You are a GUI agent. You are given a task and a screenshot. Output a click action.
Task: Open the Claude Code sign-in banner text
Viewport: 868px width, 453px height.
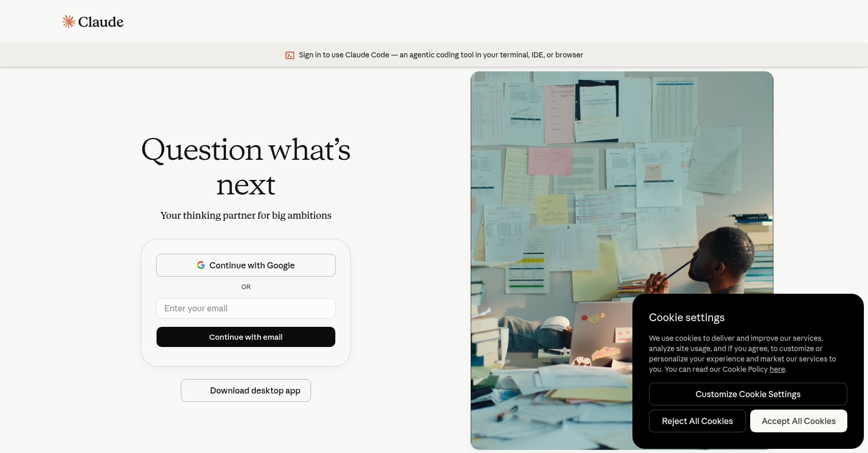click(441, 55)
